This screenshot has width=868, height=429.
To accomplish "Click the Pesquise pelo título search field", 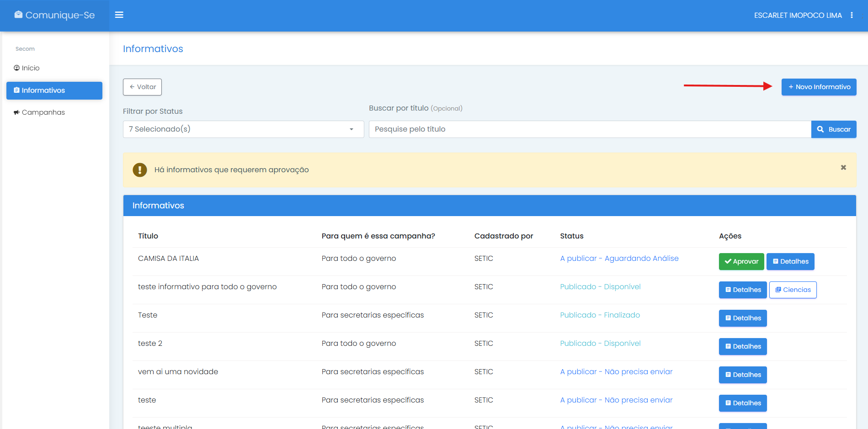I will tap(590, 129).
